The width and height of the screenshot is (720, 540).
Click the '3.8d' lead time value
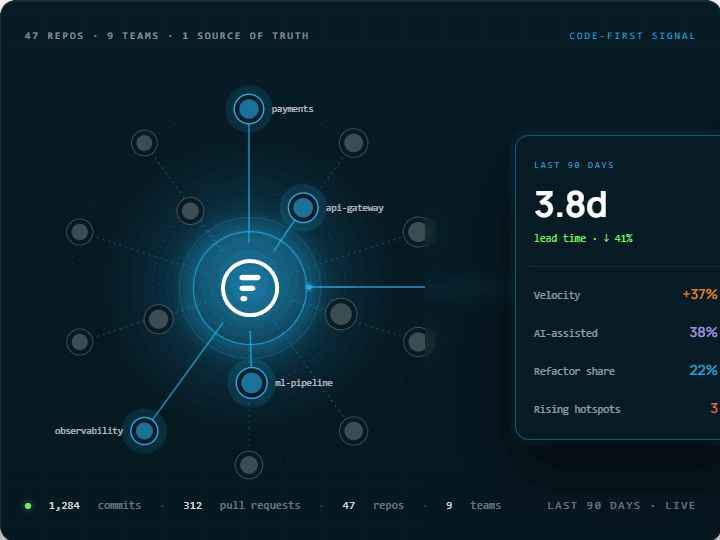(571, 204)
